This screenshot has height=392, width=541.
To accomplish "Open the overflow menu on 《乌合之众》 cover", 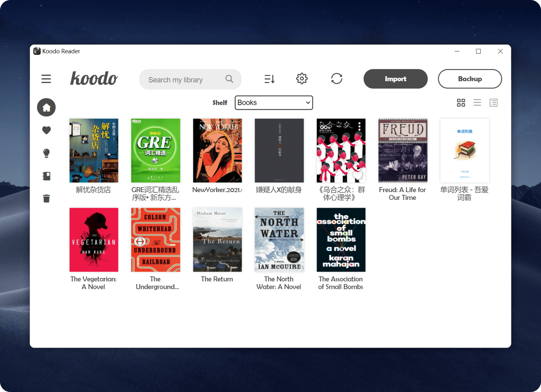I will click(359, 127).
